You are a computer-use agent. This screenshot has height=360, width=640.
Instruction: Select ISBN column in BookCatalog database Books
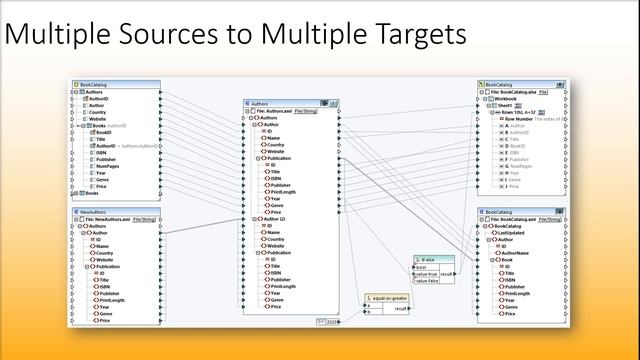(101, 153)
